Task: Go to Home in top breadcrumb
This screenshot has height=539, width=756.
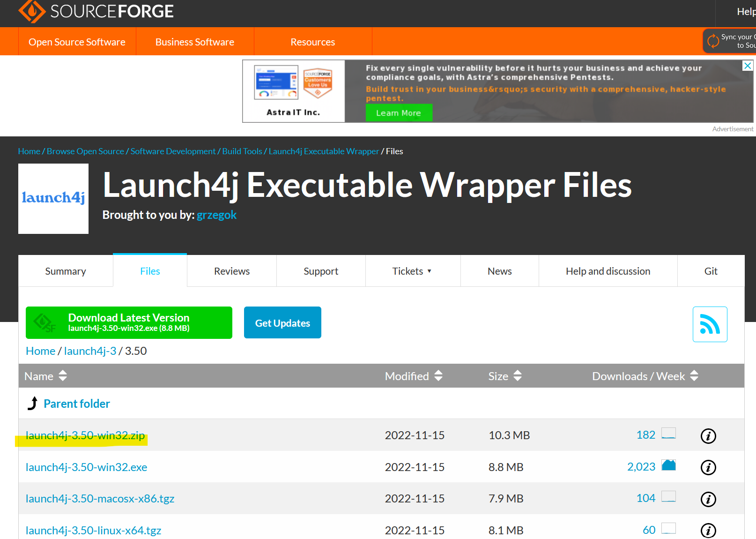Action: click(29, 151)
